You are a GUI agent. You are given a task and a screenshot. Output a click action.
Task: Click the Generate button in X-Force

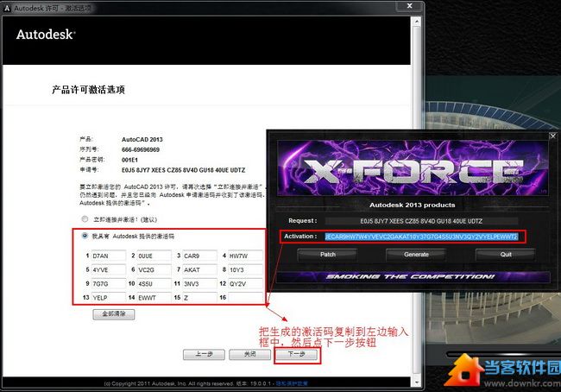pyautogui.click(x=416, y=255)
